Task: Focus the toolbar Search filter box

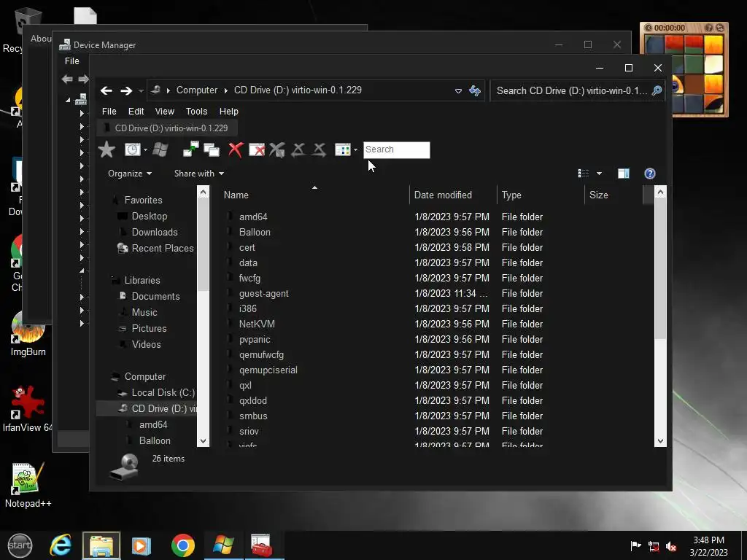Action: (396, 149)
